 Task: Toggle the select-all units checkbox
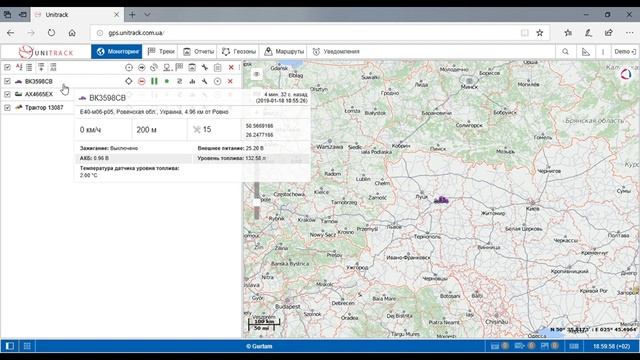pos(7,67)
